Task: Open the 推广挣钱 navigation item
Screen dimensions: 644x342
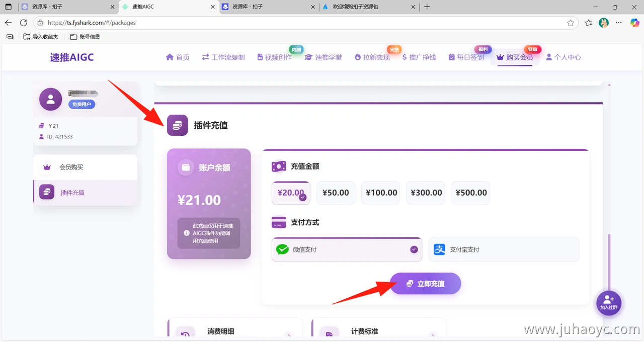Action: [419, 57]
